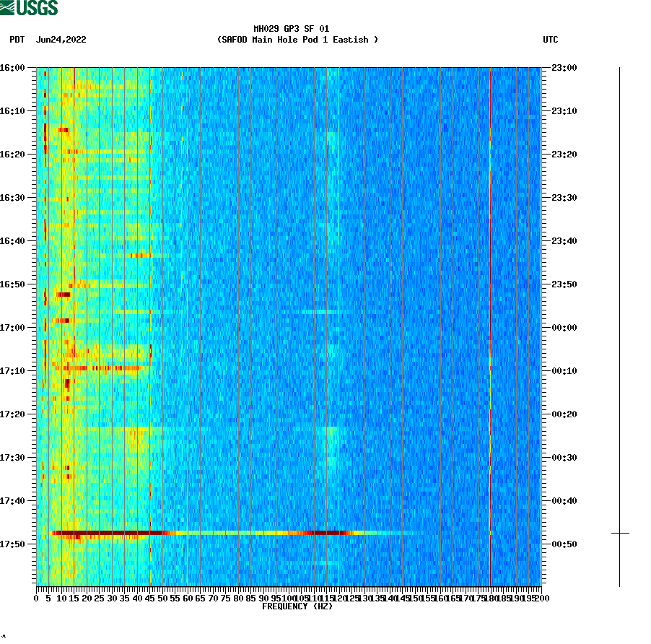Click the date label Jun24,2022

pos(60,40)
